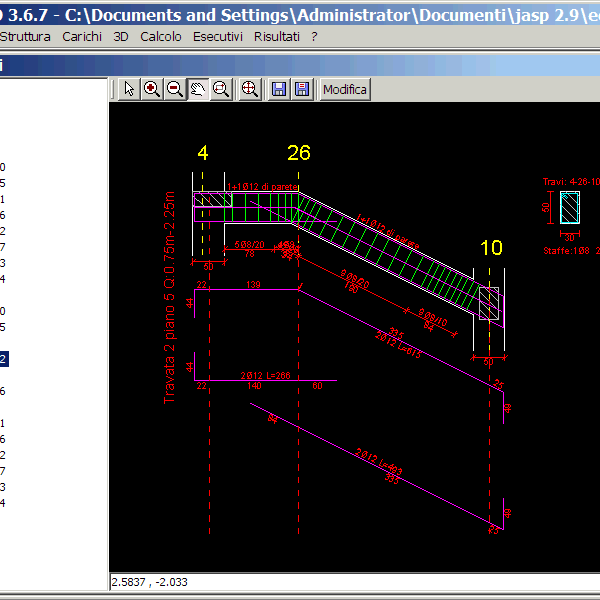600x600 pixels.
Task: Click the zoom in magnifier icon
Action: 152,89
